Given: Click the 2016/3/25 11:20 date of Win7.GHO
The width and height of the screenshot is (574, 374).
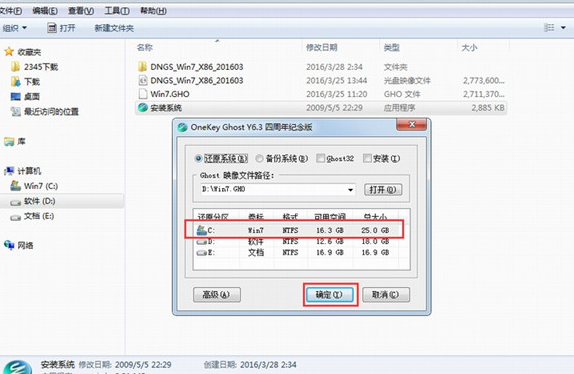Looking at the screenshot, I should coord(336,94).
